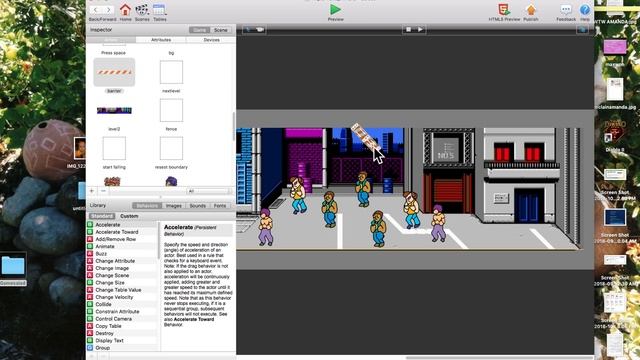Switch Library to Behaviors tab

point(147,206)
